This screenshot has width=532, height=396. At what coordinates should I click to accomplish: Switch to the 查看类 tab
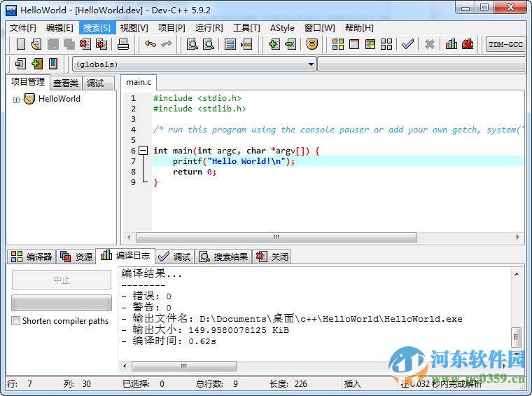66,83
